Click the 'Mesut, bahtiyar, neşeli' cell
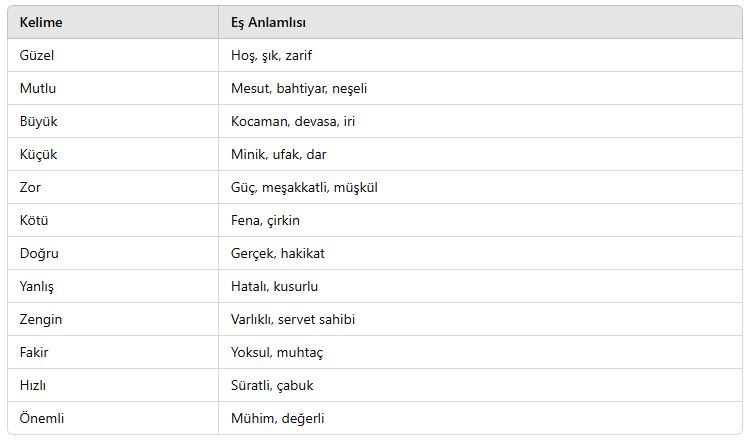This screenshot has width=747, height=440. pyautogui.click(x=480, y=88)
